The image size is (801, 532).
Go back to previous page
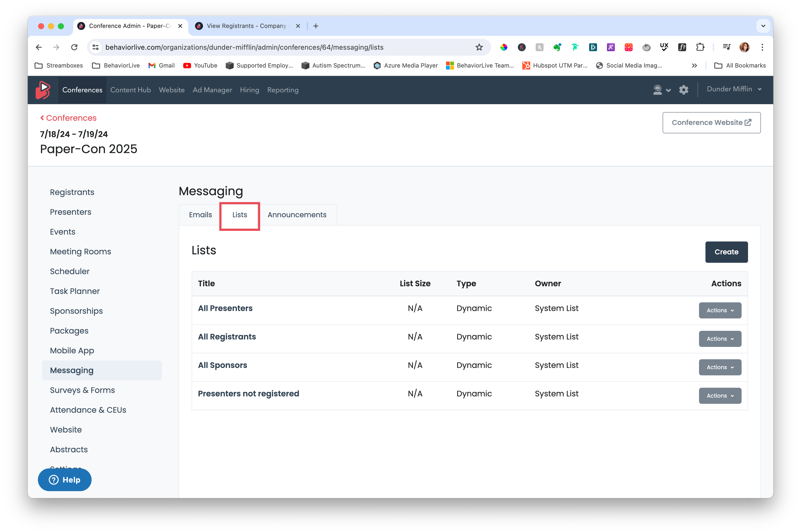39,47
